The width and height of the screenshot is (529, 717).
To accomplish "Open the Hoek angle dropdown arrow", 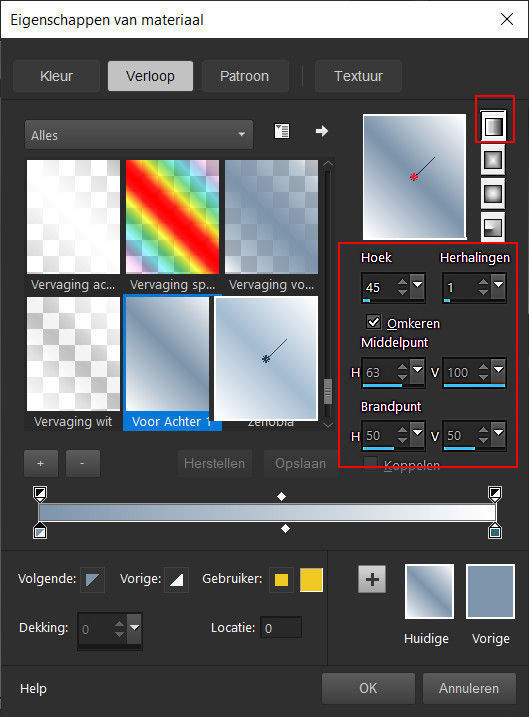I will click(417, 285).
